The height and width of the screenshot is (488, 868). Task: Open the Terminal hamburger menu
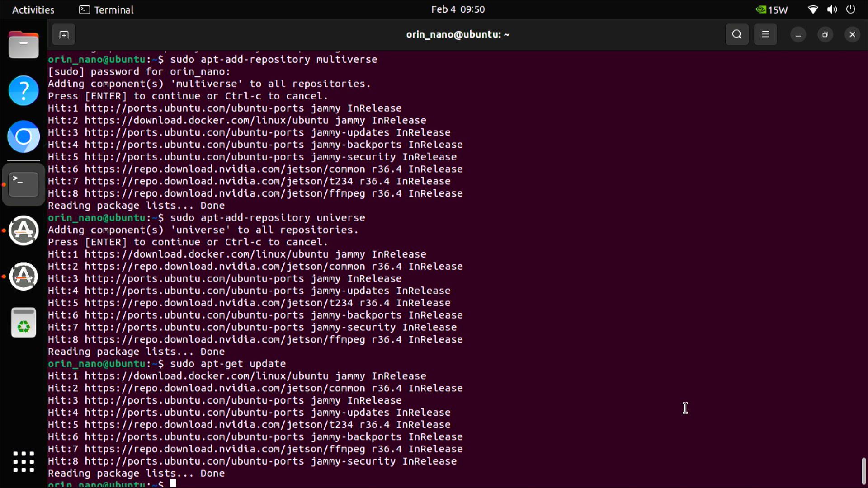pyautogui.click(x=766, y=34)
